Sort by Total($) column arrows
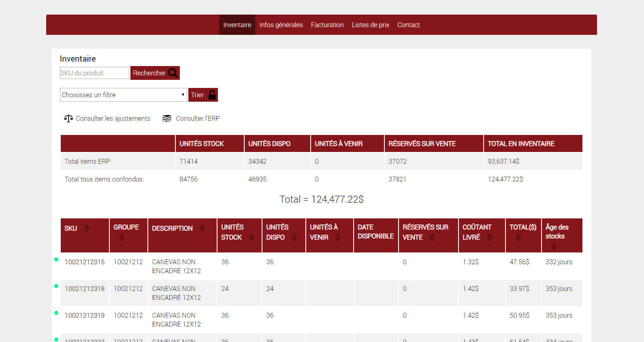 518,237
